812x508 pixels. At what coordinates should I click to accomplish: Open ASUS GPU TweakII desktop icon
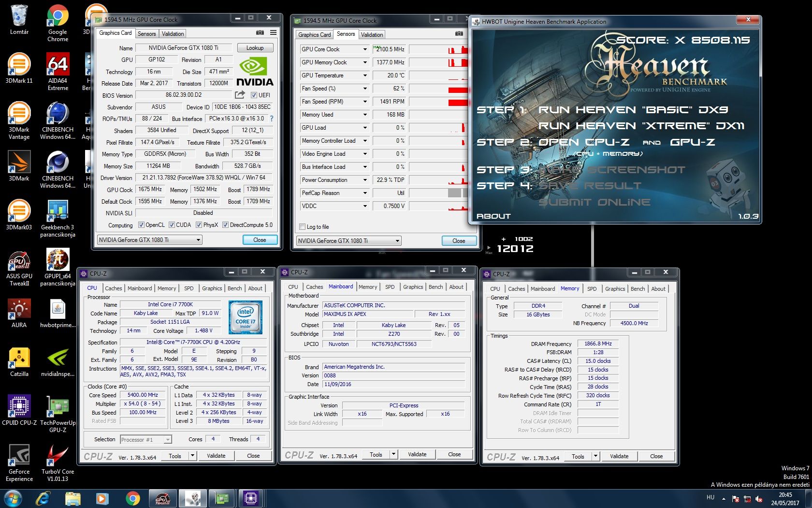[19, 267]
